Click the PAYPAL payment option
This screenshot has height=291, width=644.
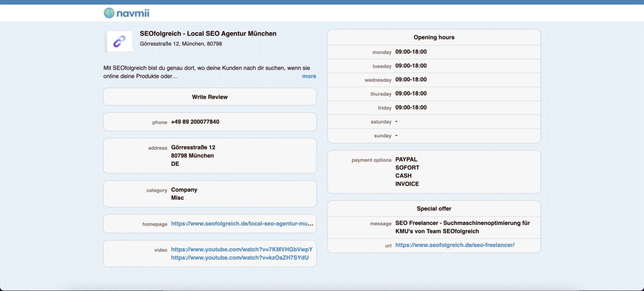(406, 160)
